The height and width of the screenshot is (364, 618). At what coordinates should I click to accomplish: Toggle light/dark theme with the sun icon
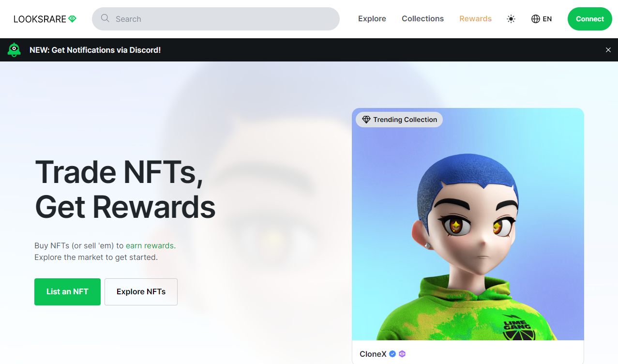tap(511, 19)
